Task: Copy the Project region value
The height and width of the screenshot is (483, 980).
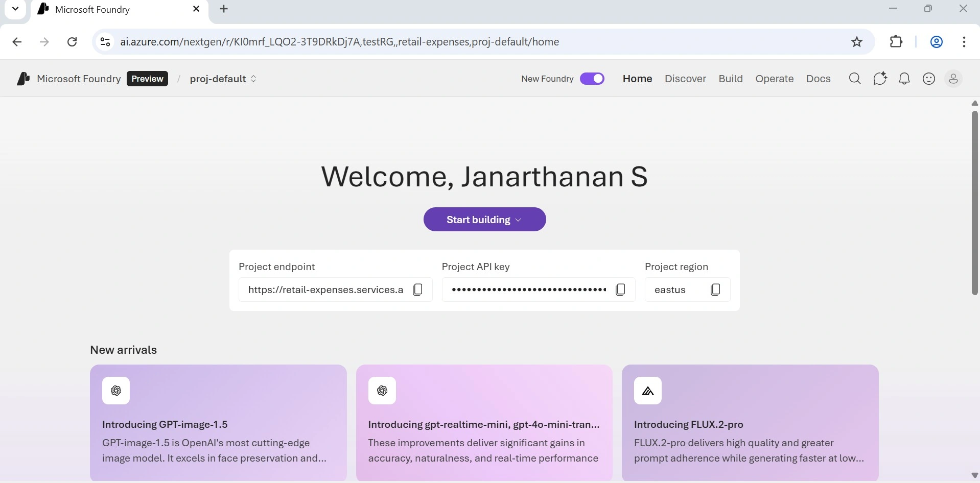Action: 715,289
